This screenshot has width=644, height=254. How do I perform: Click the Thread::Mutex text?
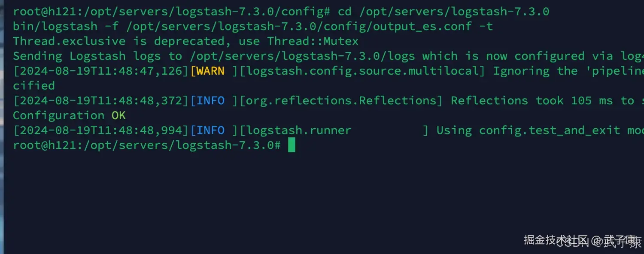313,41
